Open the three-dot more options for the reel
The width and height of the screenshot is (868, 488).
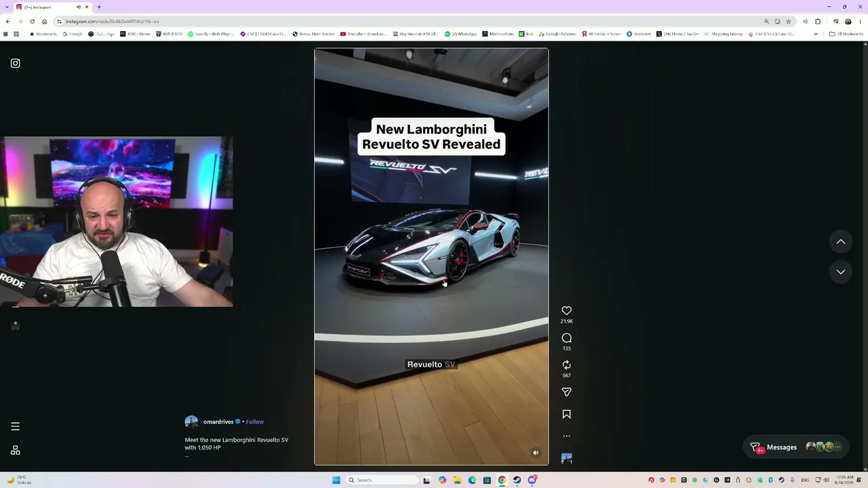pos(567,436)
